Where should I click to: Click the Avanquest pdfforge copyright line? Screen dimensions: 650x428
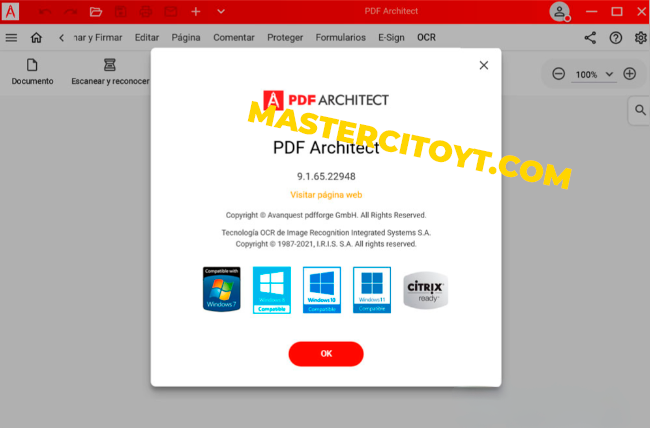pos(326,215)
